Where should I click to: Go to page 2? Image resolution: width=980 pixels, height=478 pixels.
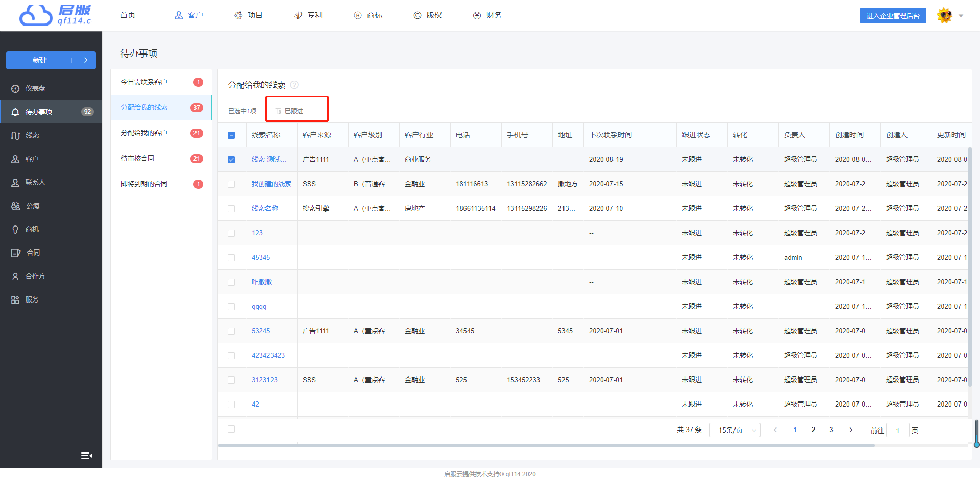tap(813, 430)
